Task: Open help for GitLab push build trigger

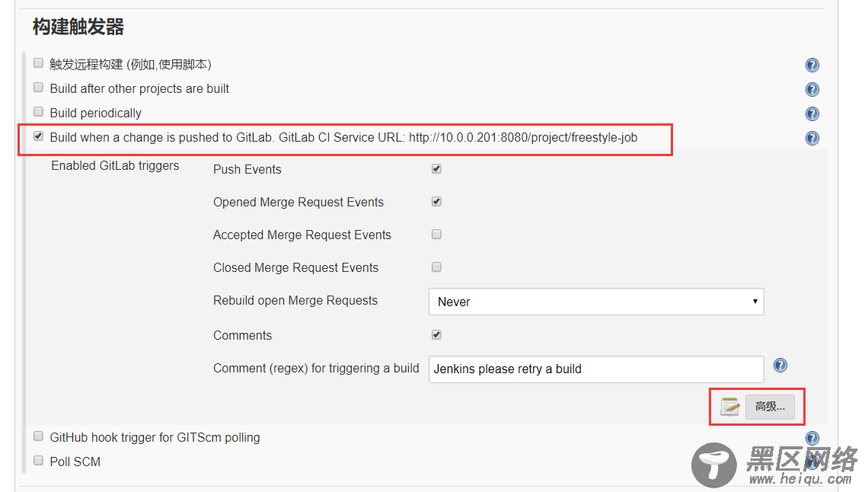Action: (x=812, y=139)
